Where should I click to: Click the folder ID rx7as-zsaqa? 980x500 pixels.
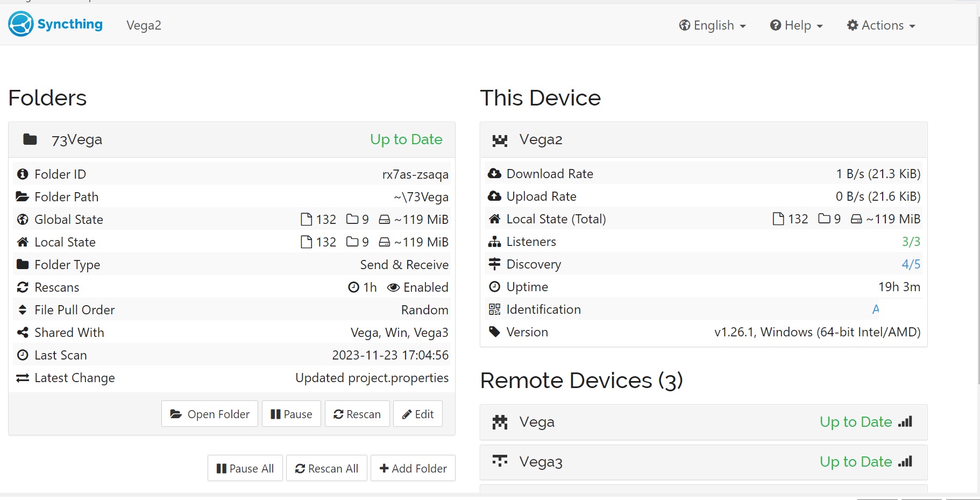[415, 174]
